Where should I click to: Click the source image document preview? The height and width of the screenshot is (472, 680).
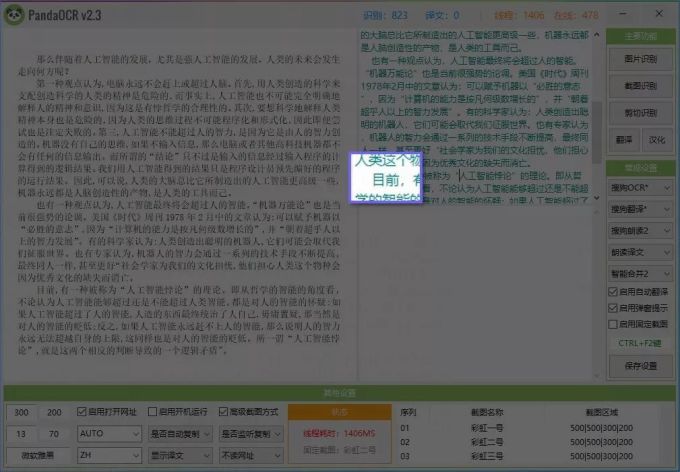coord(179,204)
